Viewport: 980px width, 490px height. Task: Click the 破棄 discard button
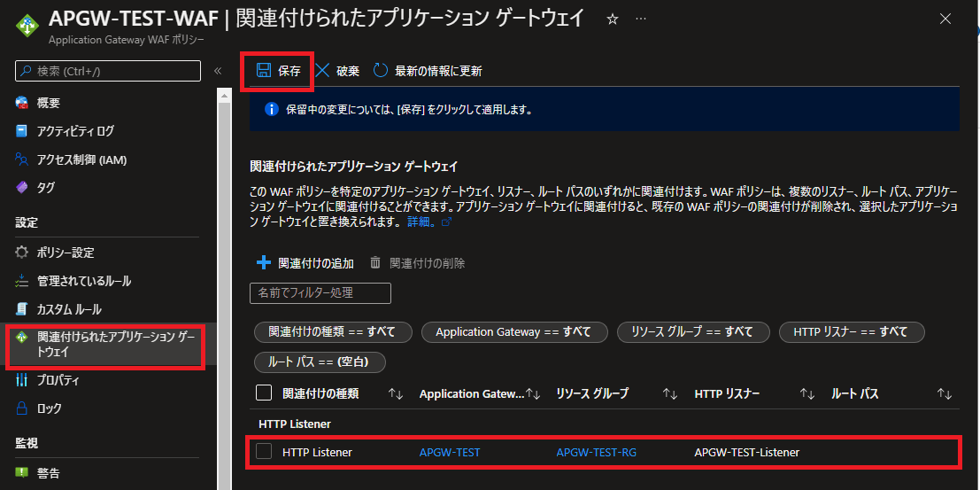[337, 71]
